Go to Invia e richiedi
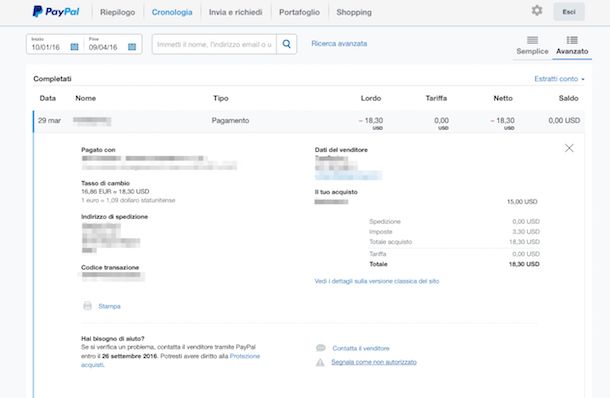The height and width of the screenshot is (398, 610). 235,12
